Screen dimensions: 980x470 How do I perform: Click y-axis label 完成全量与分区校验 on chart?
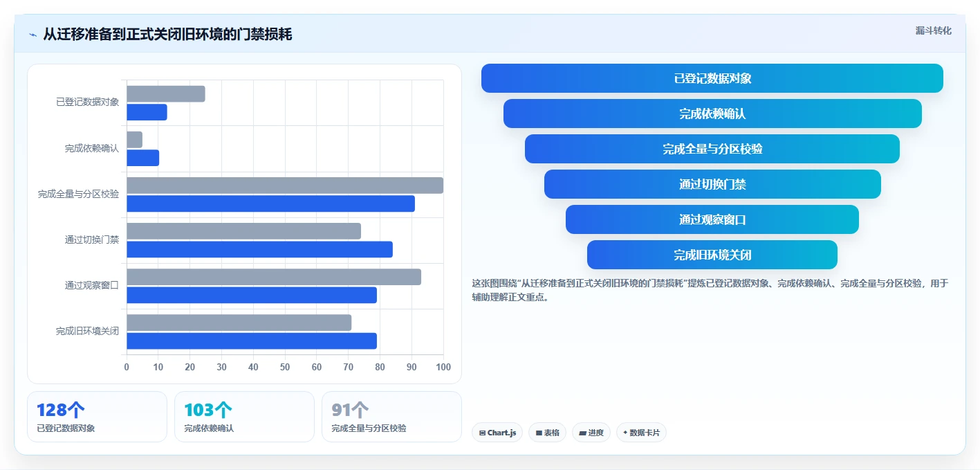[x=78, y=195]
